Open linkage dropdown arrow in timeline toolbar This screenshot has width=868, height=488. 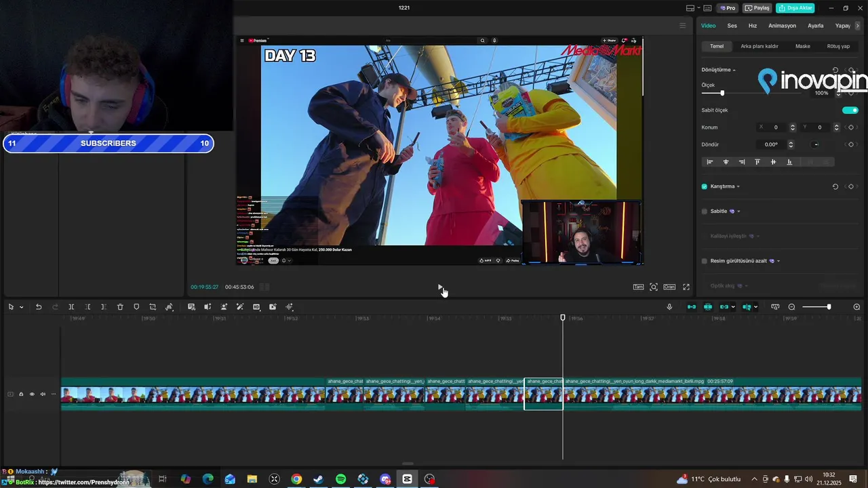pyautogui.click(x=733, y=307)
